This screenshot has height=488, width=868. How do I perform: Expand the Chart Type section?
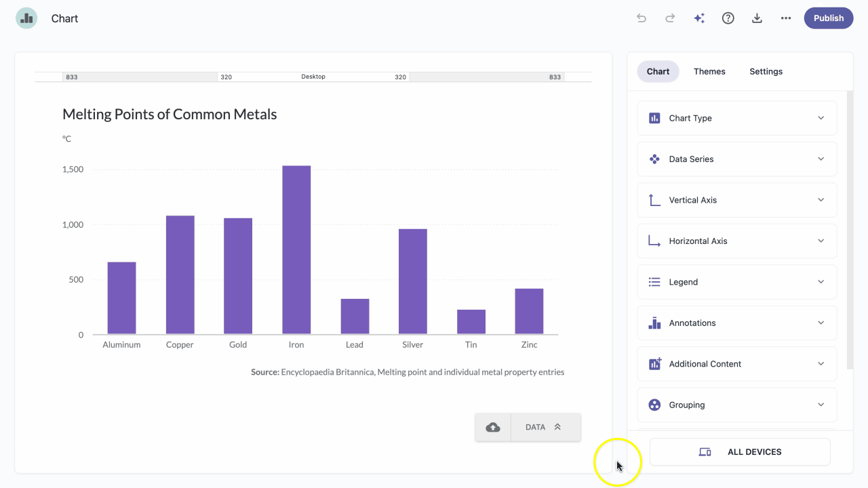[737, 118]
